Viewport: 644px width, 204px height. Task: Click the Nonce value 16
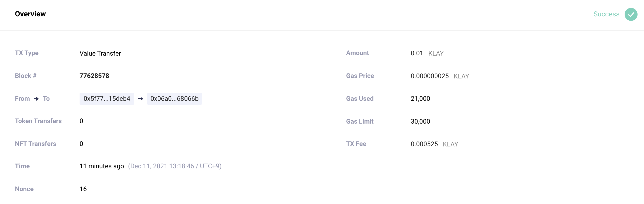point(83,189)
